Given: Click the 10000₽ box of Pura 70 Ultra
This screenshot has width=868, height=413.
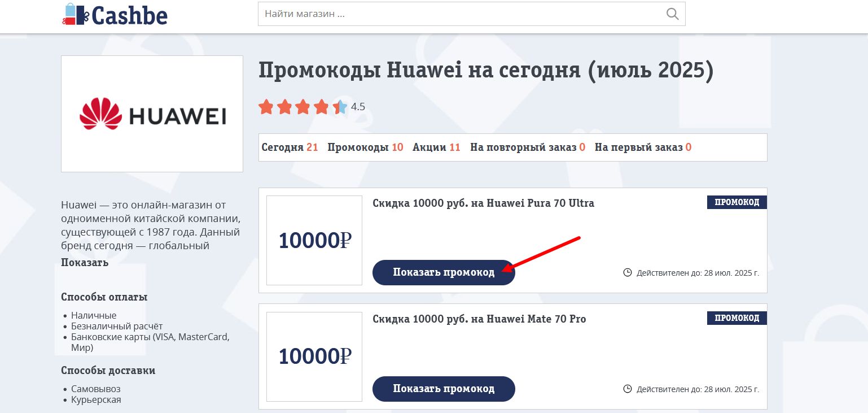Looking at the screenshot, I should 314,241.
